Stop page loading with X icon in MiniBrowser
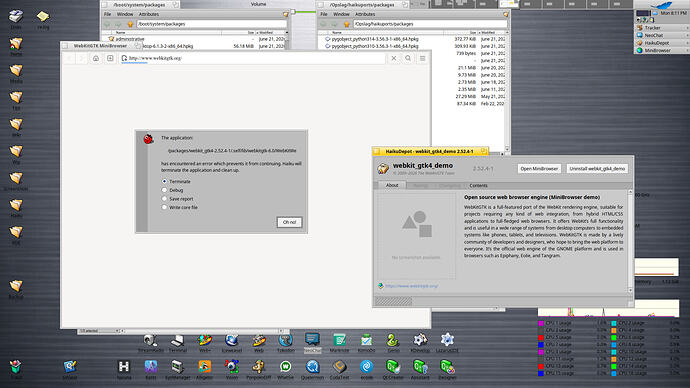The width and height of the screenshot is (690, 388). pos(393,58)
